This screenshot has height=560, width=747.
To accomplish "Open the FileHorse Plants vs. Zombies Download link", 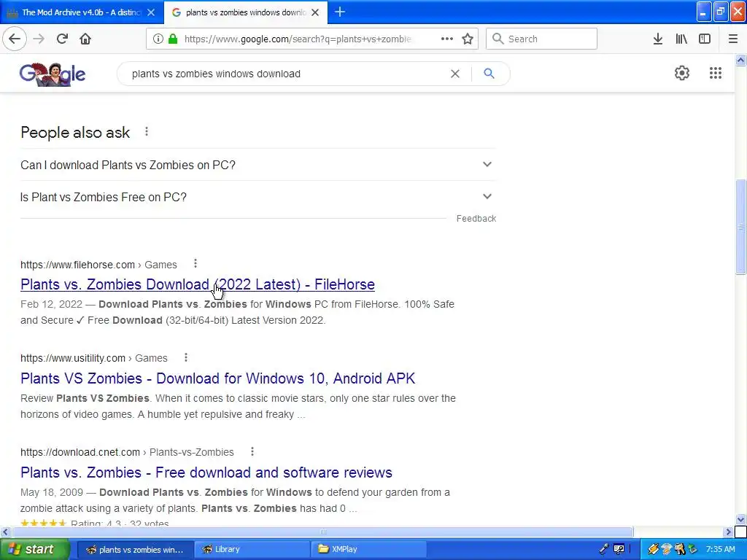I will coord(197,284).
